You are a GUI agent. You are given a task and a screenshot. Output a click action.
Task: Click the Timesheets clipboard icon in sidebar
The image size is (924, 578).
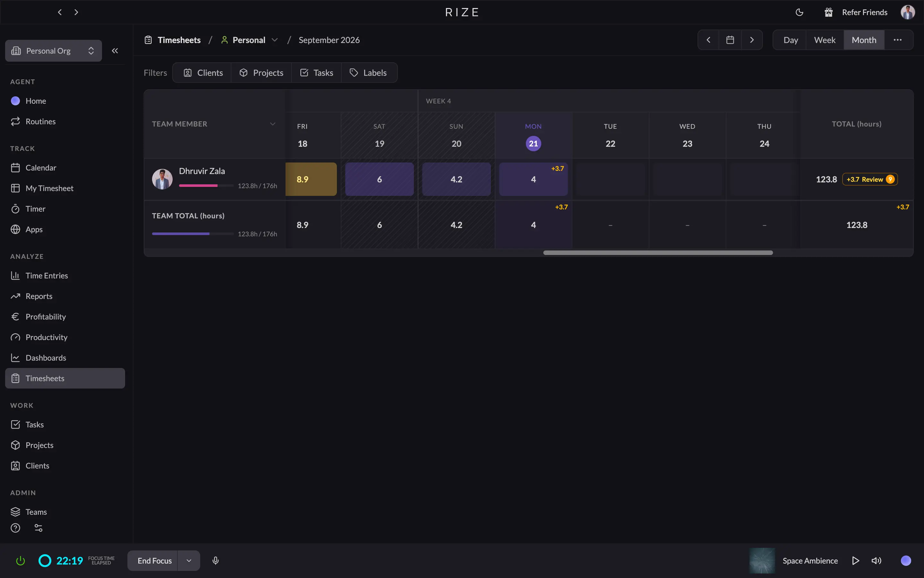tap(15, 379)
